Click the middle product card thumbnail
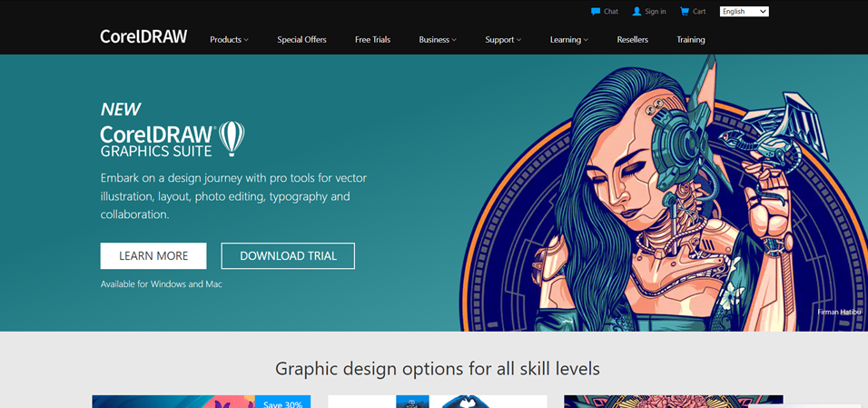The width and height of the screenshot is (868, 408). (438, 402)
